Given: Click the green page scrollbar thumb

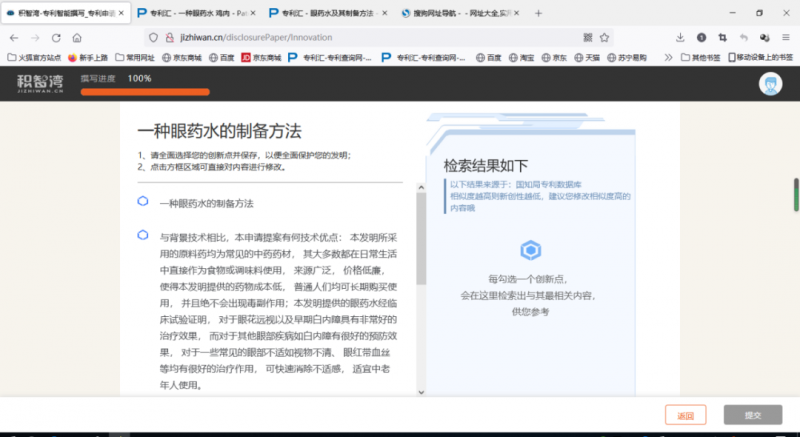Looking at the screenshot, I should click(796, 194).
